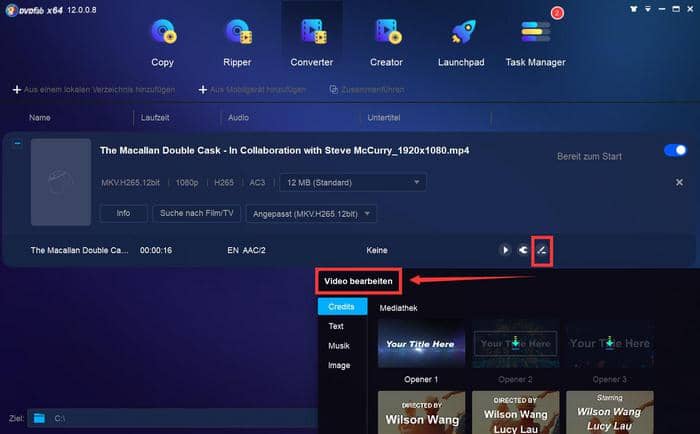Screen dimensions: 700x434
Task: Switch to the Converter module
Action: (312, 43)
